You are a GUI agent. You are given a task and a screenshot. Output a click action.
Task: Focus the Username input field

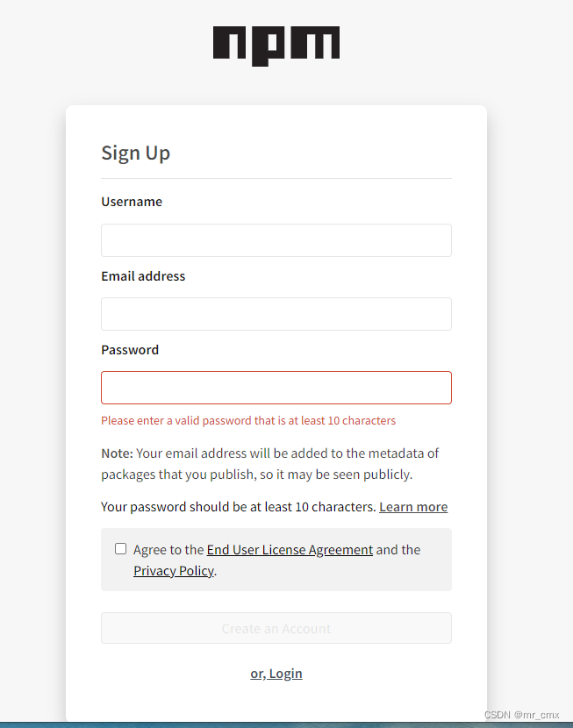[276, 240]
